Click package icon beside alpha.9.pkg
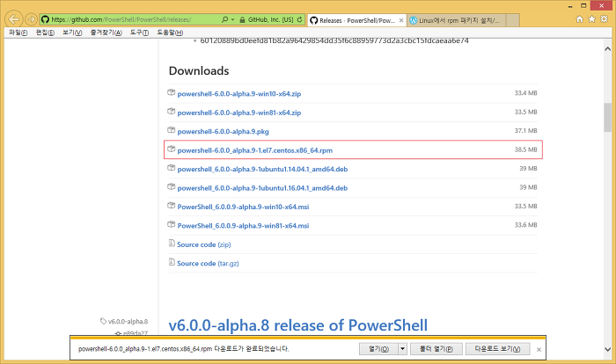The width and height of the screenshot is (616, 364). [171, 130]
